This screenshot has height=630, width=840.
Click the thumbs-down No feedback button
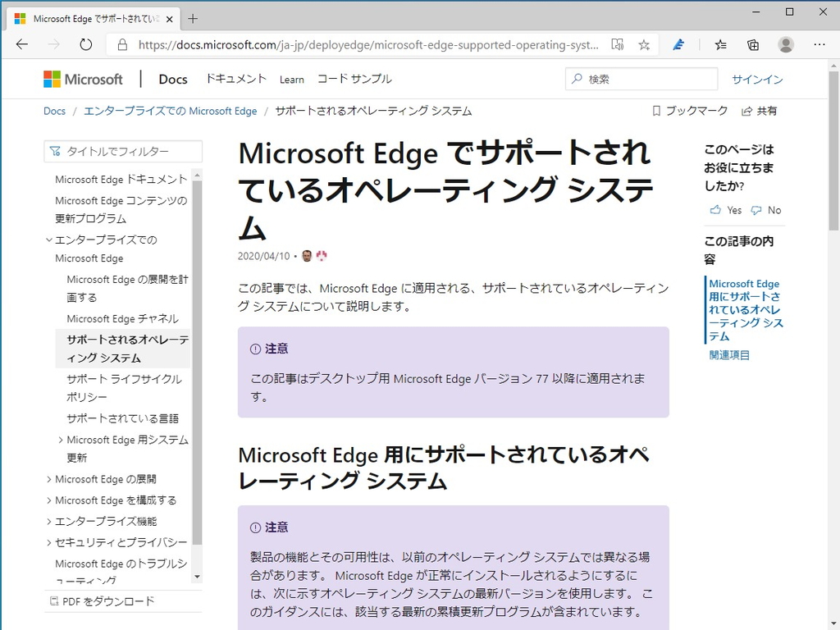(766, 210)
